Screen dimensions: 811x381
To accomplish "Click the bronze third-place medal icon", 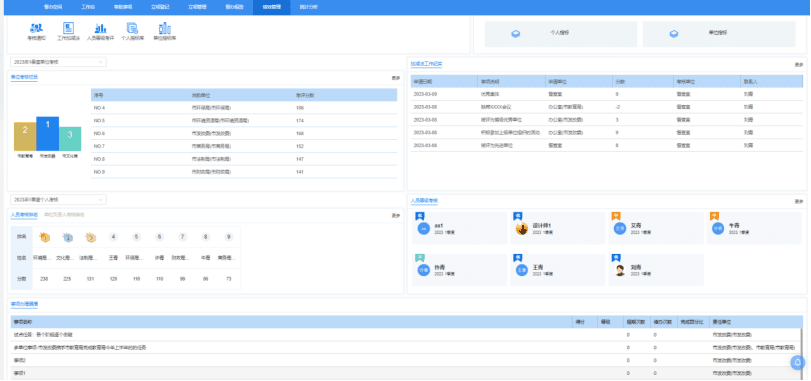I will coord(91,237).
